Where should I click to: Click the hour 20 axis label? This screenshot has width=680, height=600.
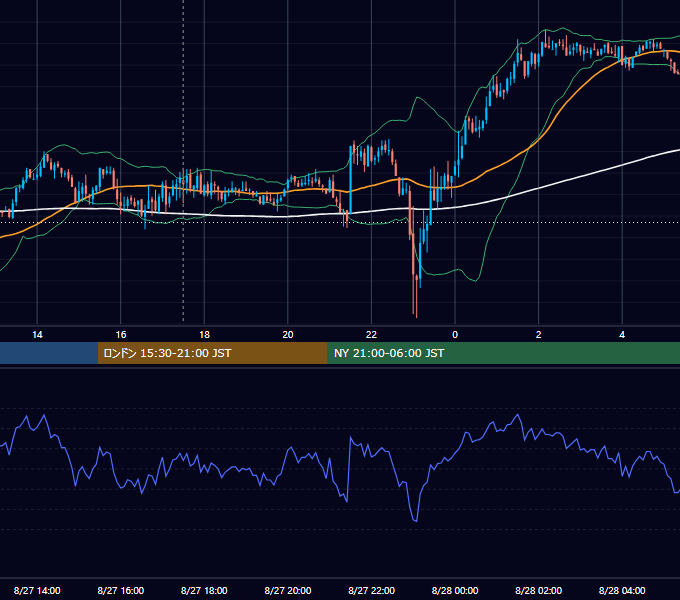pos(288,335)
